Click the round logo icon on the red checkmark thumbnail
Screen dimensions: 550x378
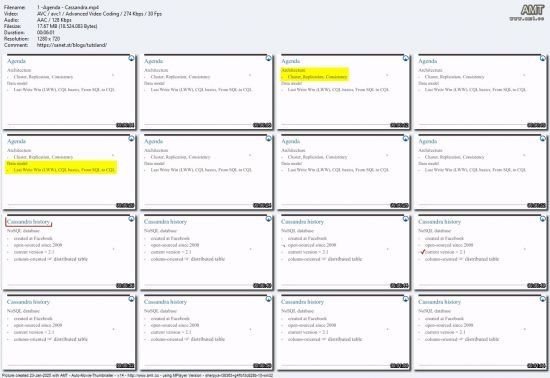(x=543, y=219)
